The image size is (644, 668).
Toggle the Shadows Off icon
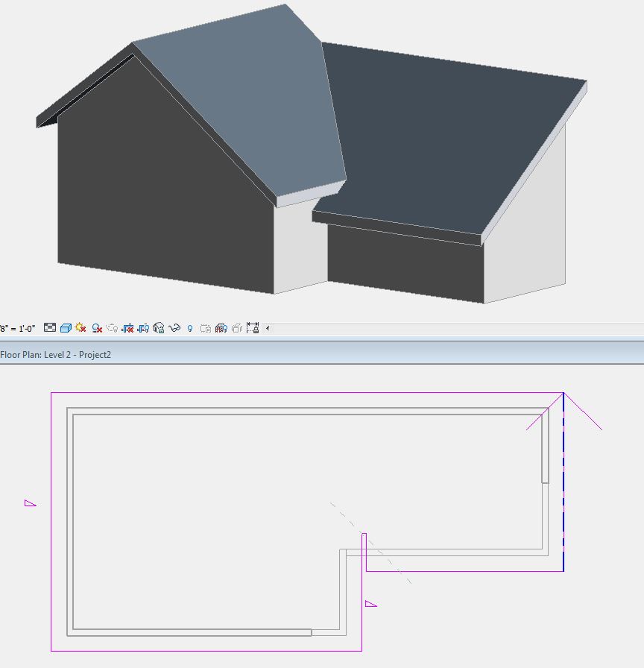(x=97, y=328)
